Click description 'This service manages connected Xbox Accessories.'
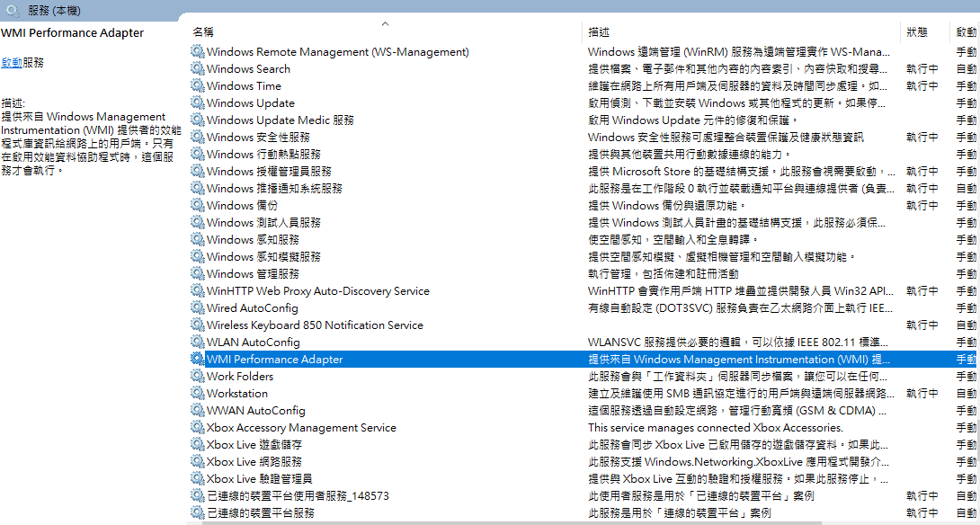Viewport: 980px width, 525px height. (716, 428)
